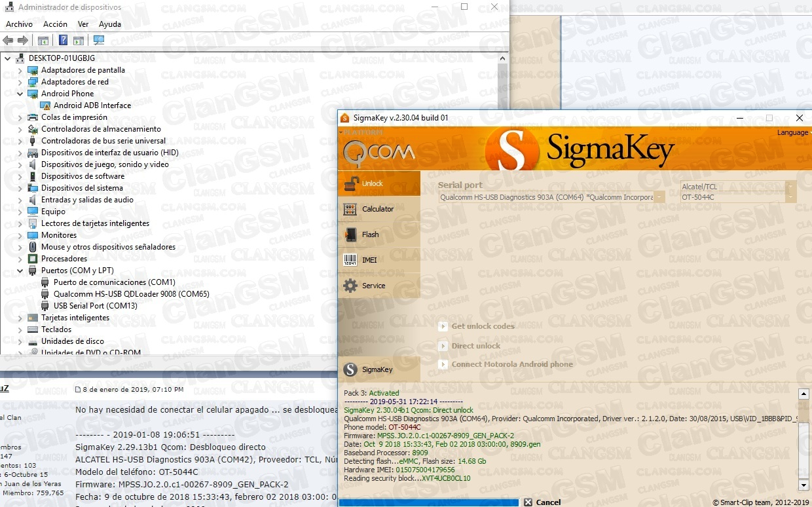Expand Tarjetas inteligentes category
This screenshot has width=812, height=507.
point(20,318)
